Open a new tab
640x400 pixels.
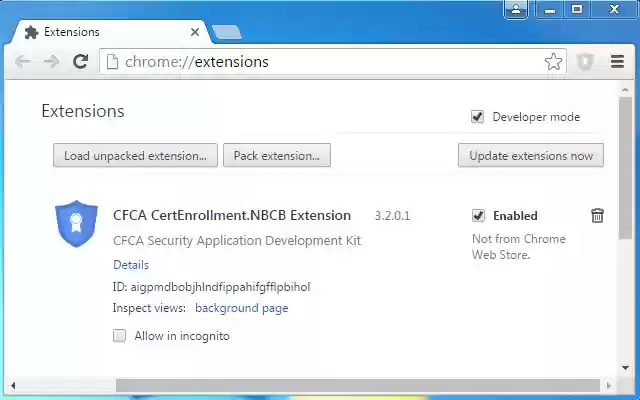coord(227,32)
